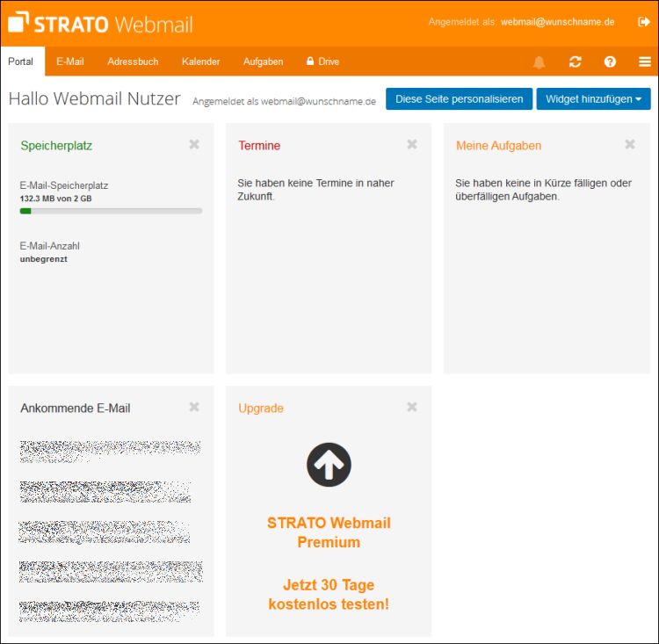The image size is (659, 644).
Task: Open help via question mark icon
Action: pos(610,62)
